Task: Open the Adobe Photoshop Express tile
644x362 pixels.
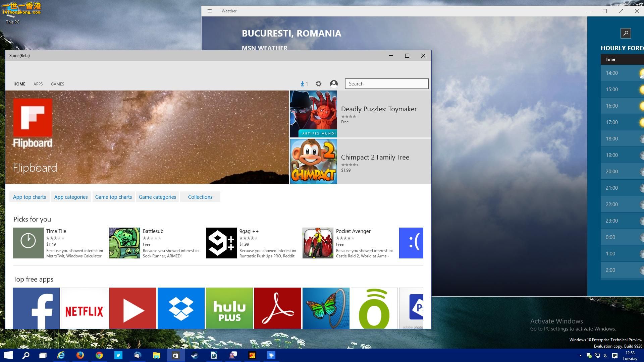Action: tap(411, 308)
